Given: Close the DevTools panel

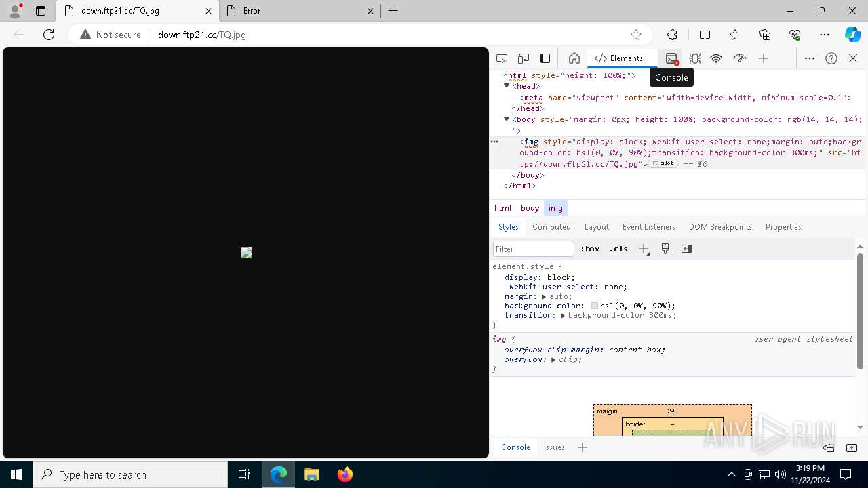Looking at the screenshot, I should [853, 58].
